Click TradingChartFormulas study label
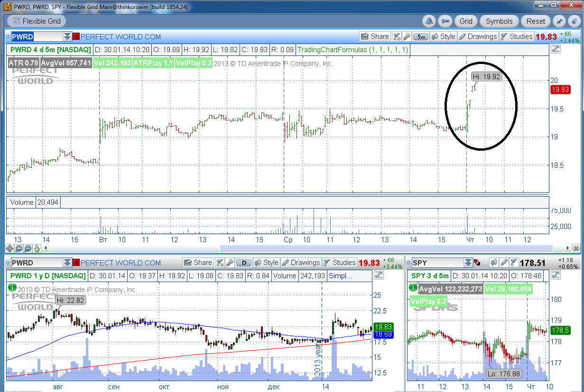The width and height of the screenshot is (584, 392). point(352,50)
